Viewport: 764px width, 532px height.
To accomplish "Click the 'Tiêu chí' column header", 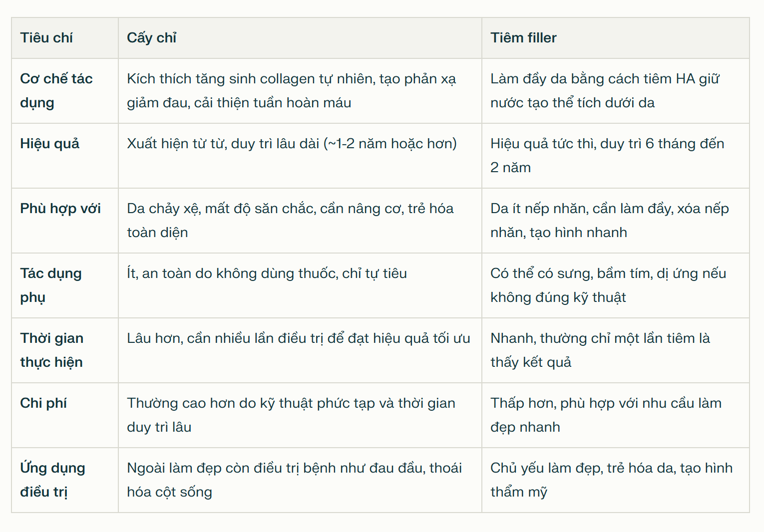I will 46,38.
